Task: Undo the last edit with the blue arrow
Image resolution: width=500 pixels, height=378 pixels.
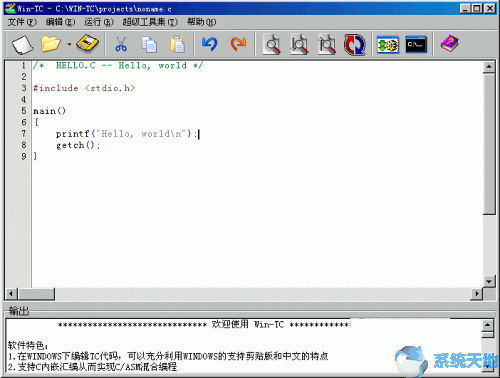Action: point(210,44)
